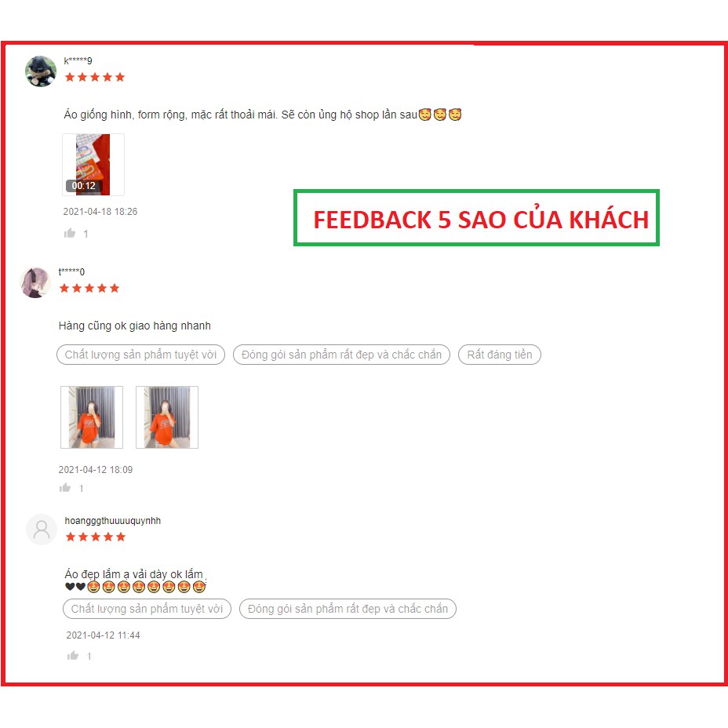Click t*****0's 'Chất lượng sản phẩm tuyệt vời' tag
Viewport: 728px width, 728px height.
140,355
